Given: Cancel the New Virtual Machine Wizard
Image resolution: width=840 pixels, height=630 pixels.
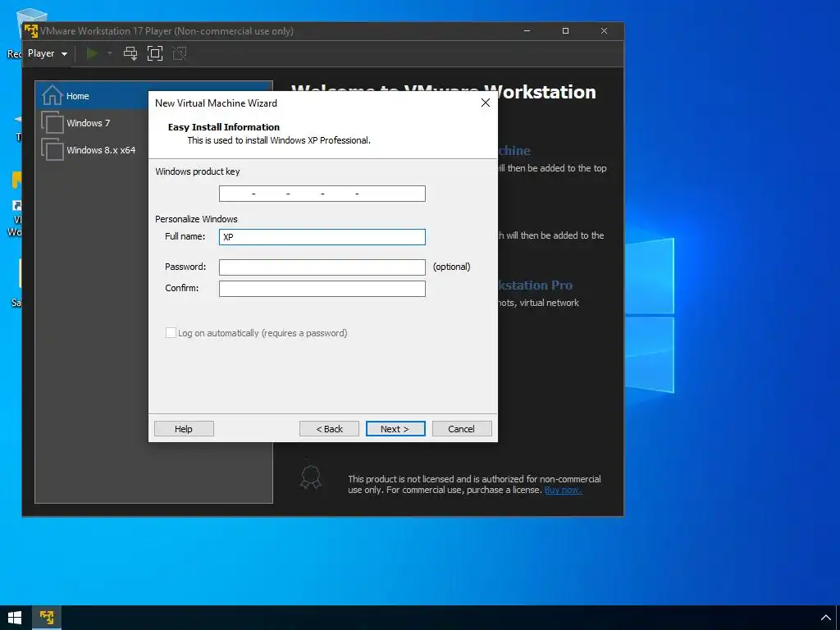Looking at the screenshot, I should click(462, 428).
